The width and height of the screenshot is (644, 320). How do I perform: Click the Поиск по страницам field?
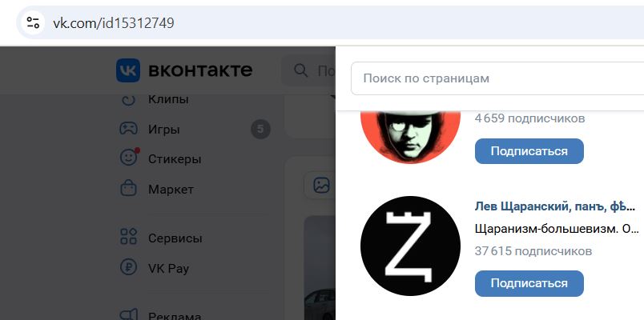coord(497,78)
